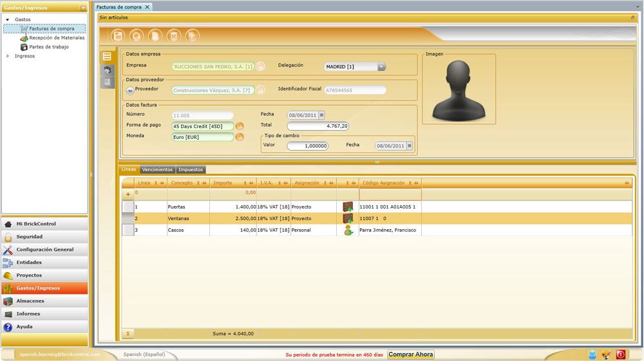Screen dimensions: 644x361
Task: Select the row header of Cascos line
Action: pos(128,230)
